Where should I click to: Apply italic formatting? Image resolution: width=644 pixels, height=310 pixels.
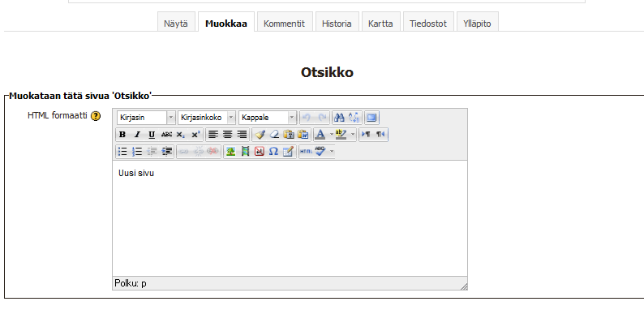137,135
